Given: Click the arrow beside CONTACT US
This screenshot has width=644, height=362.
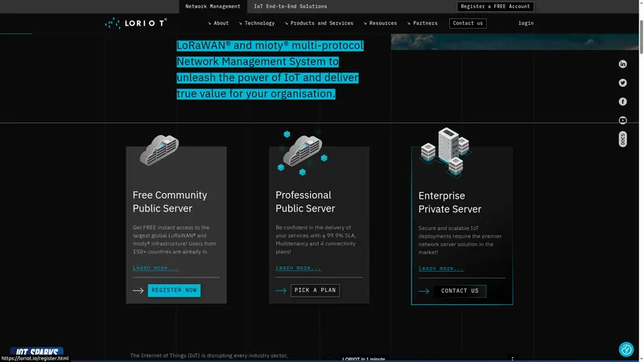Looking at the screenshot, I should [x=424, y=291].
